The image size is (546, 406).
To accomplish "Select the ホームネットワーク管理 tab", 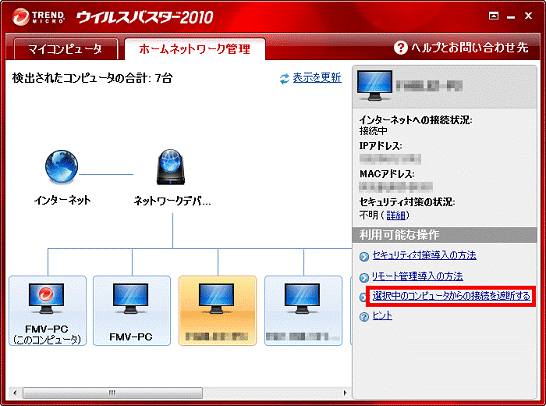I will click(195, 49).
